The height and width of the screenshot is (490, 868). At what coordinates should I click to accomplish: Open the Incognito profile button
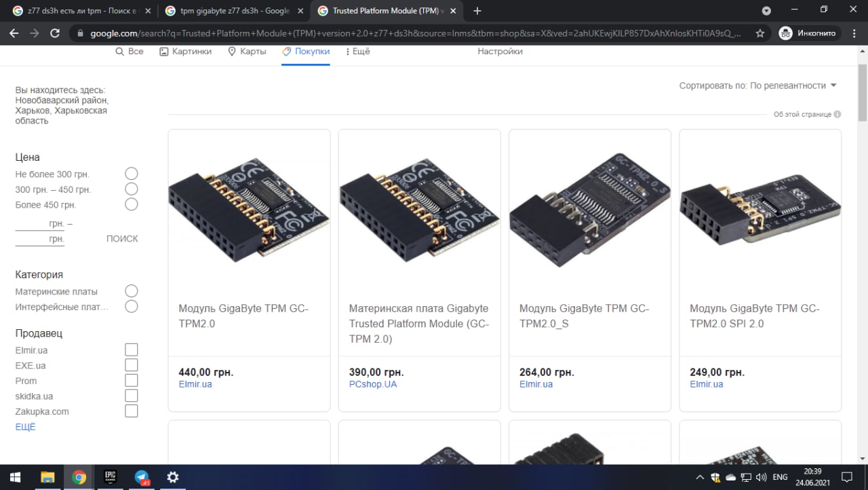coord(808,33)
